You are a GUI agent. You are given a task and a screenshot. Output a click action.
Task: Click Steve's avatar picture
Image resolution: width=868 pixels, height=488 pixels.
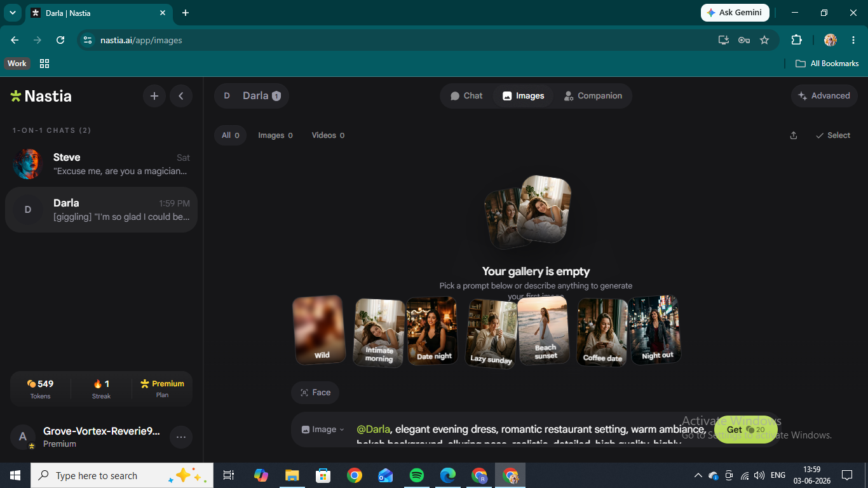[27, 164]
